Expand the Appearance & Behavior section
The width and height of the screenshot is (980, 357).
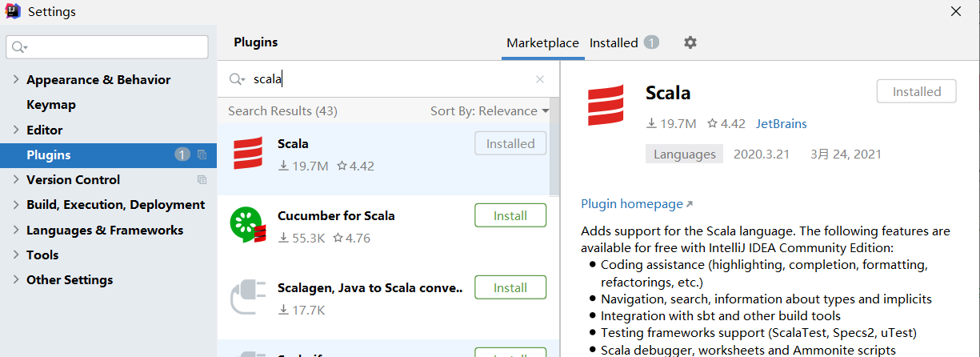[15, 80]
